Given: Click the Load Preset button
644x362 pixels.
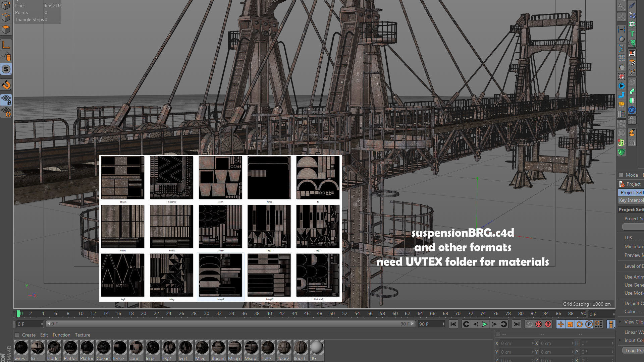Looking at the screenshot, I should 633,351.
